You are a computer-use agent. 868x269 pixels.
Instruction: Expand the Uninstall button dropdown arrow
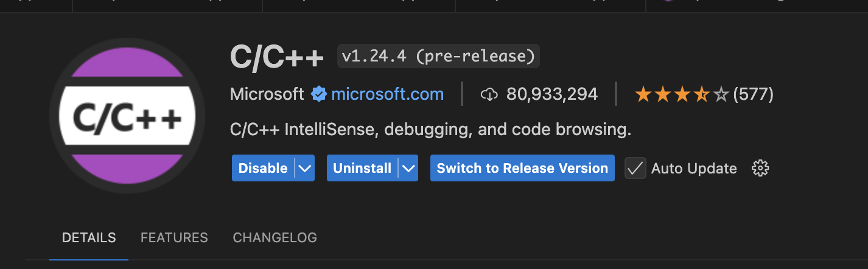pos(408,169)
